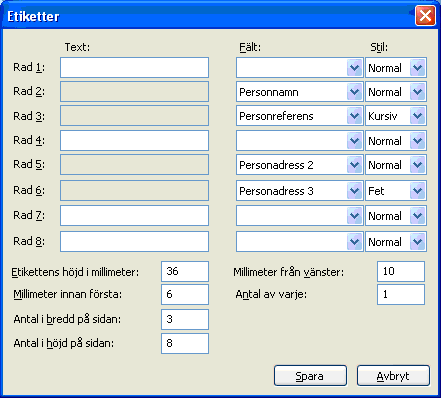Click the Antal av varje input

tap(401, 294)
